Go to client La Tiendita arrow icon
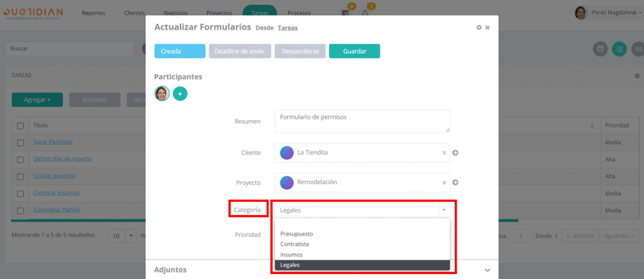The width and height of the screenshot is (644, 279). tap(455, 153)
